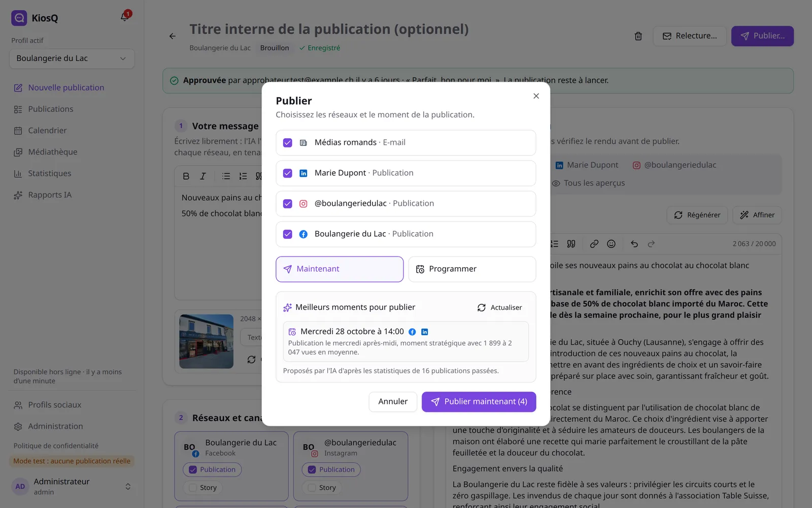This screenshot has width=812, height=508.
Task: Toggle Story for @boulangeriedulac Instagram card
Action: coord(322,488)
